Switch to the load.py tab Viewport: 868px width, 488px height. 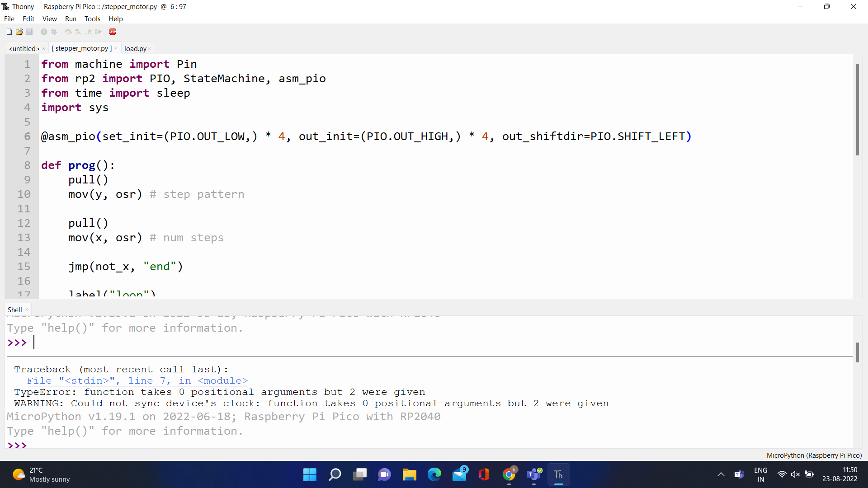point(134,48)
